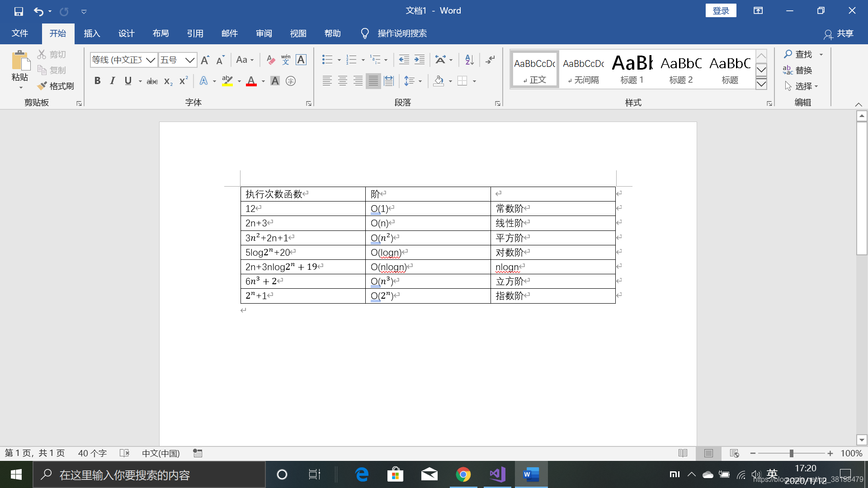The width and height of the screenshot is (868, 488).
Task: Click the red font color swatch
Action: pos(251,81)
